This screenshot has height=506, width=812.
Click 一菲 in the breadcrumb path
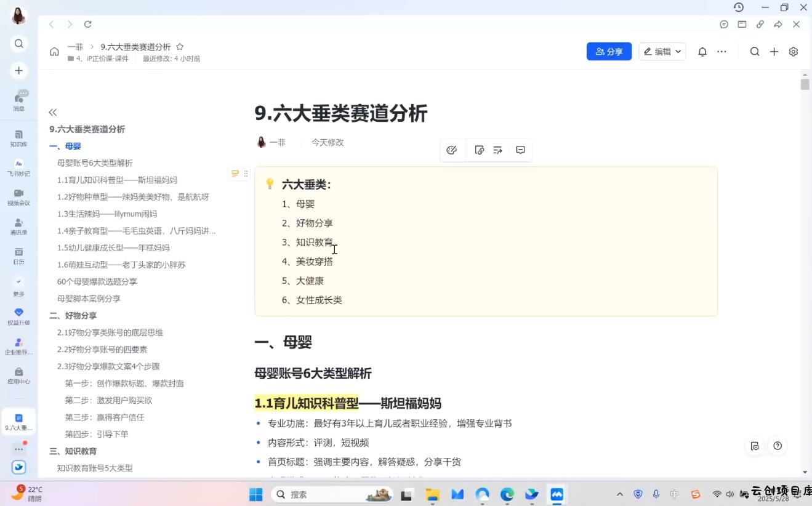pos(75,47)
